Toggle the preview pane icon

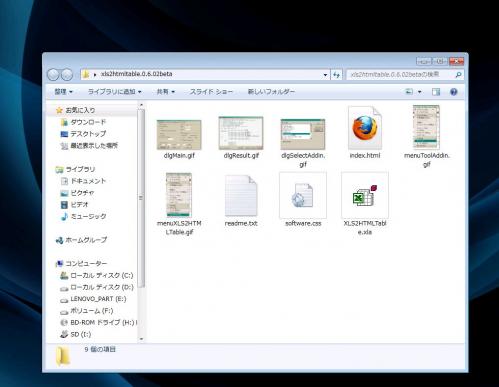436,92
